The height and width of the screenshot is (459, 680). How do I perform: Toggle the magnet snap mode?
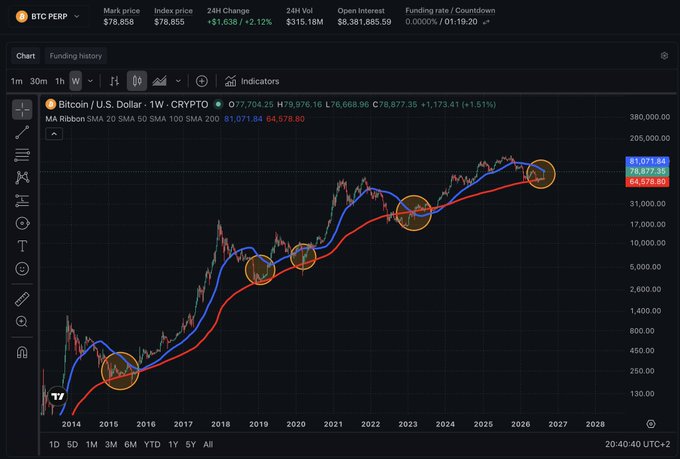[22, 352]
